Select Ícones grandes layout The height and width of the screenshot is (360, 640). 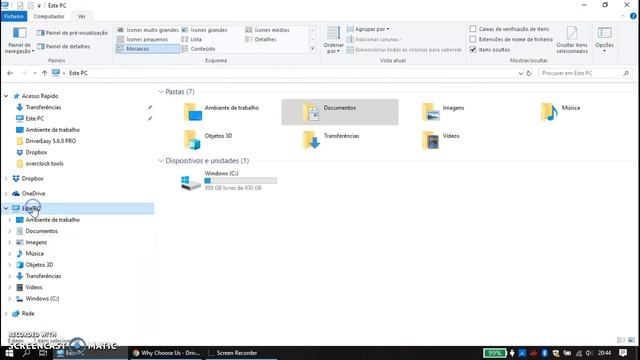[204, 30]
